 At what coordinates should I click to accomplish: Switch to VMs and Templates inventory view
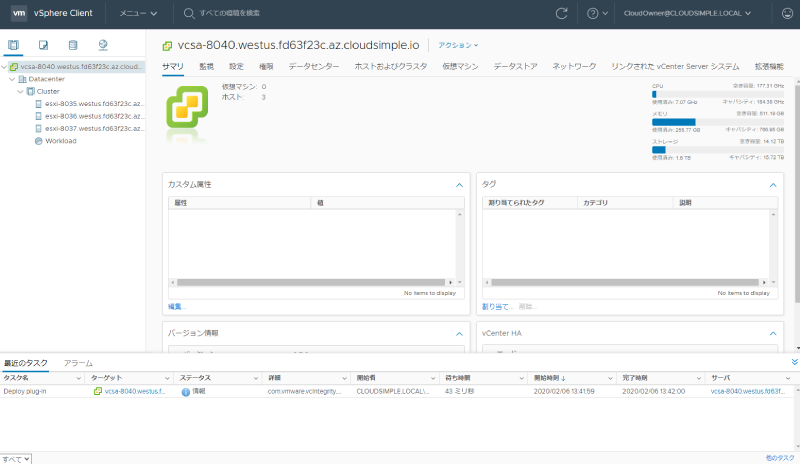[x=43, y=45]
